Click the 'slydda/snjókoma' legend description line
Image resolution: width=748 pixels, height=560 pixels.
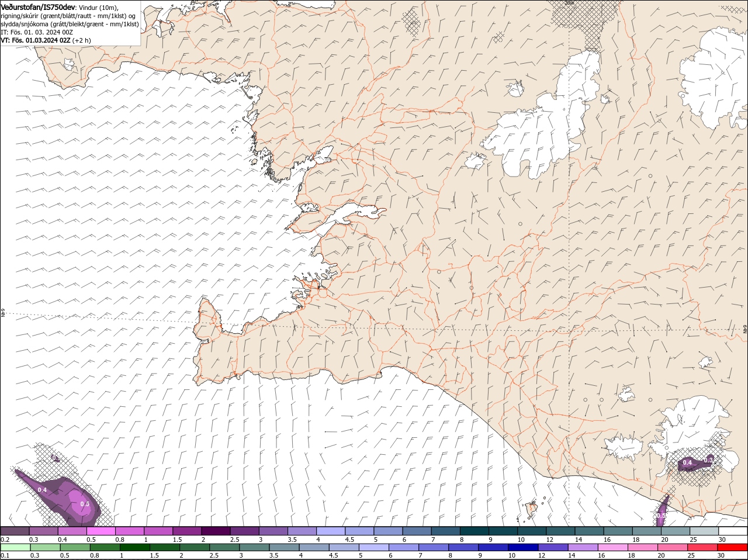tap(70, 24)
